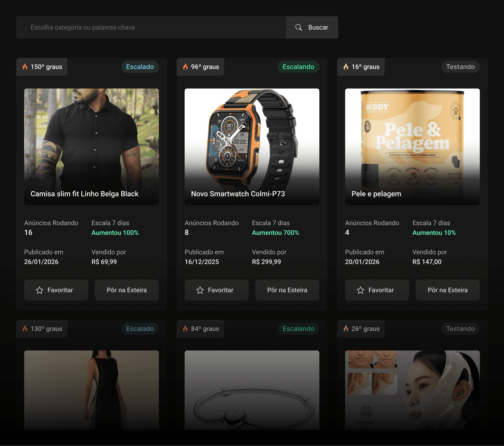Viewport: 504px width, 446px height.
Task: Click flame icon on 84° graus badge
Action: coord(185,329)
